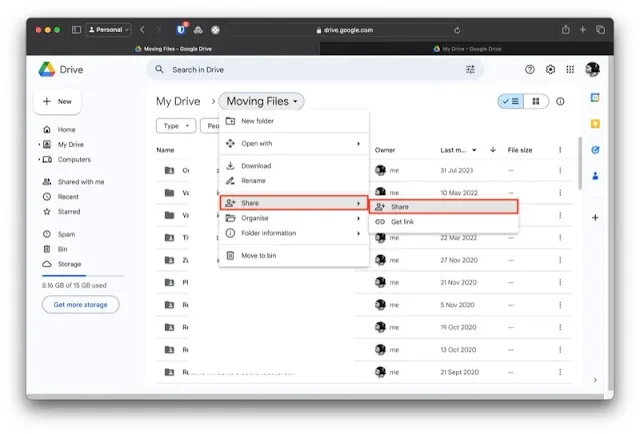Viewport: 640px width, 434px height.
Task: Show Safari tab overview
Action: pos(600,29)
